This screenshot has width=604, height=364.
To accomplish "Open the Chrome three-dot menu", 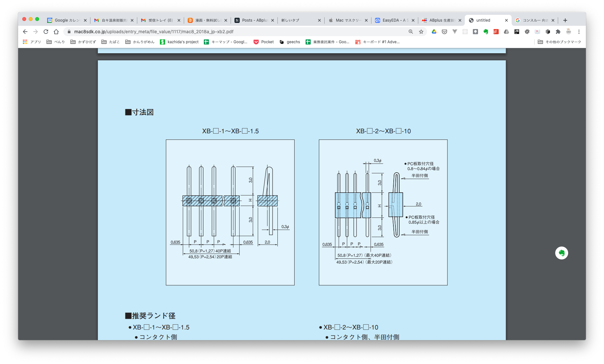I will (579, 32).
